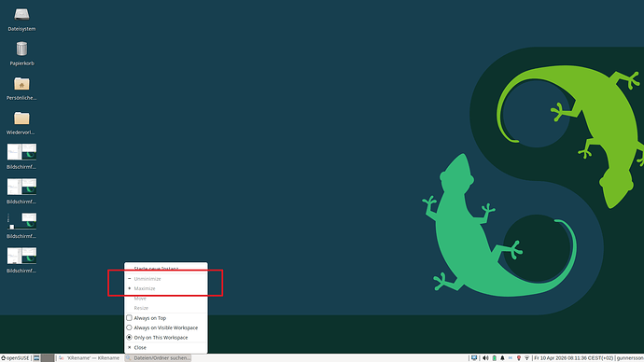Click the date and time clock
The width and height of the screenshot is (644, 362).
[x=574, y=358]
